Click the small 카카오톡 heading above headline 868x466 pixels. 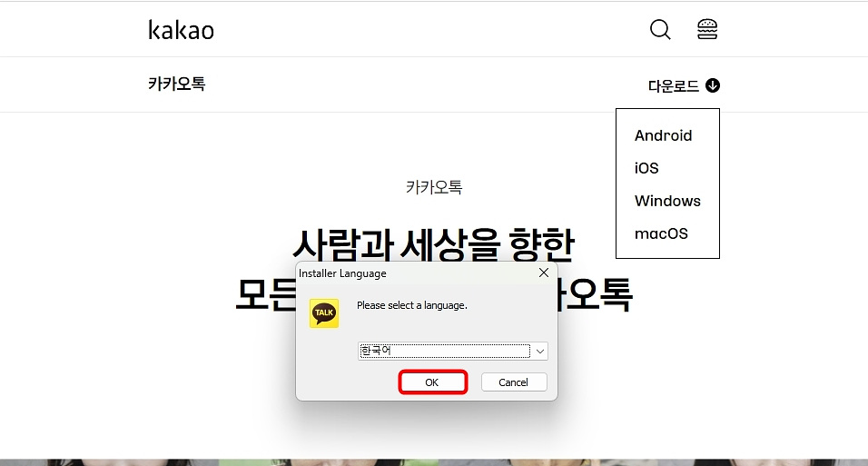[434, 187]
